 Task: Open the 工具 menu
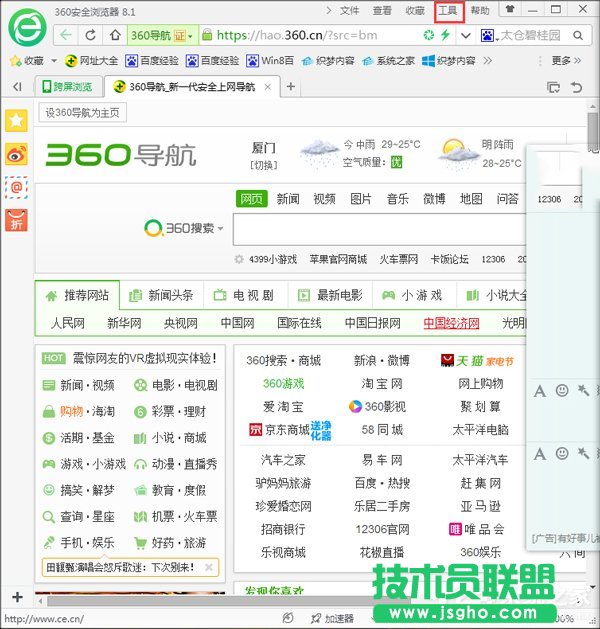click(448, 11)
